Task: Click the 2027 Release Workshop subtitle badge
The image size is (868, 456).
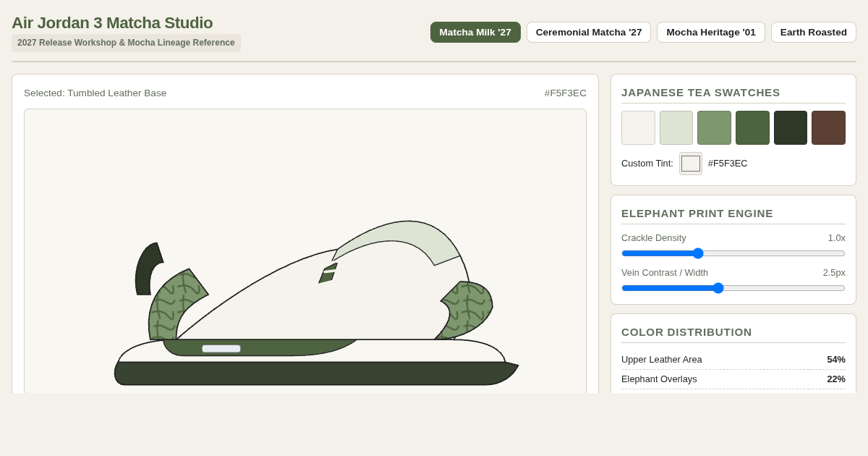Action: coord(126,43)
